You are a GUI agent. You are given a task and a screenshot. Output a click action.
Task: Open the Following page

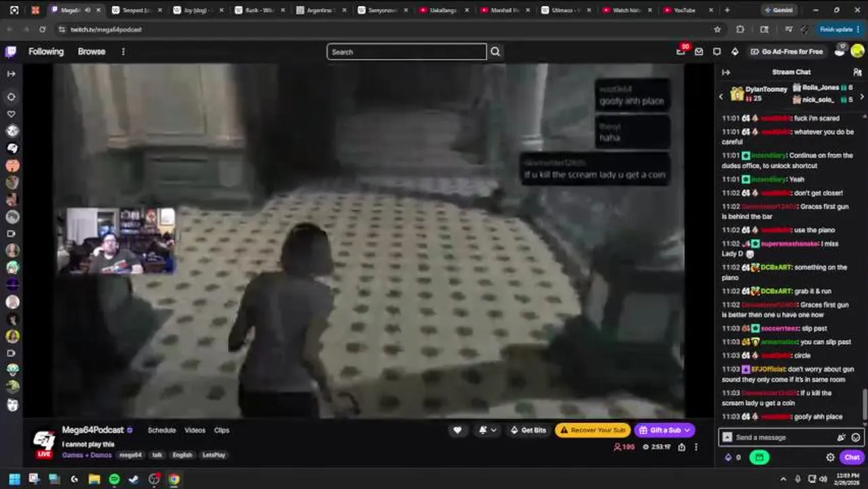click(46, 52)
